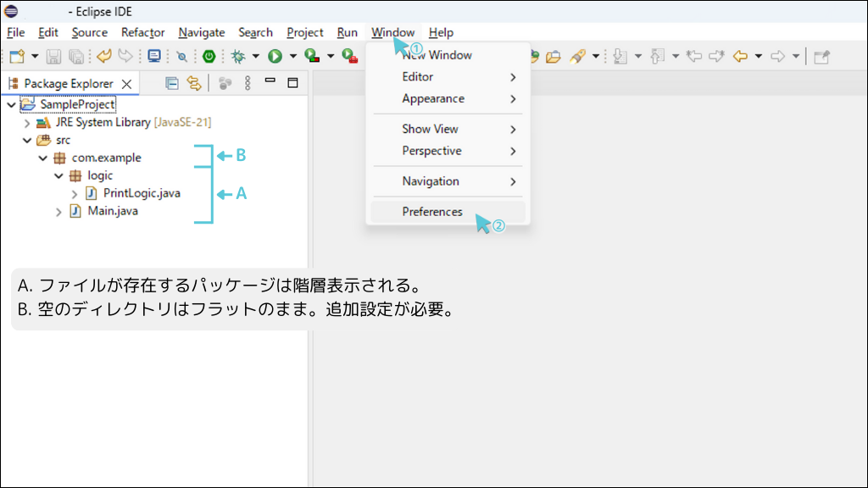Click the Focus on Active Task icon

pyautogui.click(x=225, y=84)
